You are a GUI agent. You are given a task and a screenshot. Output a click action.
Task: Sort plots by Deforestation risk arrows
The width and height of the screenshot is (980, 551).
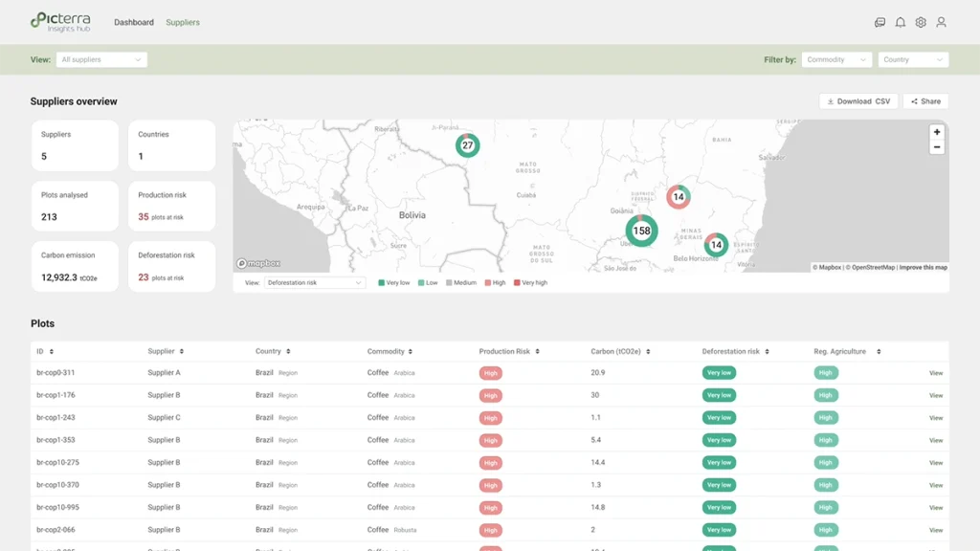[767, 352]
